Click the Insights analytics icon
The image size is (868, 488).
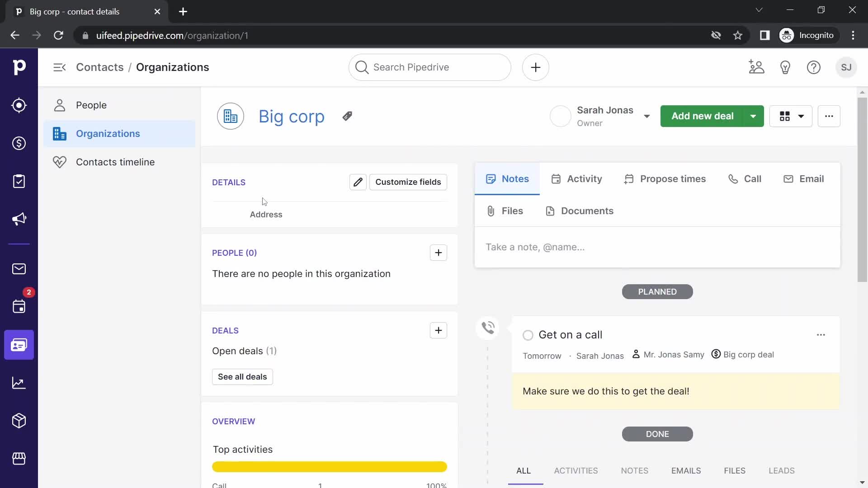[x=19, y=383]
